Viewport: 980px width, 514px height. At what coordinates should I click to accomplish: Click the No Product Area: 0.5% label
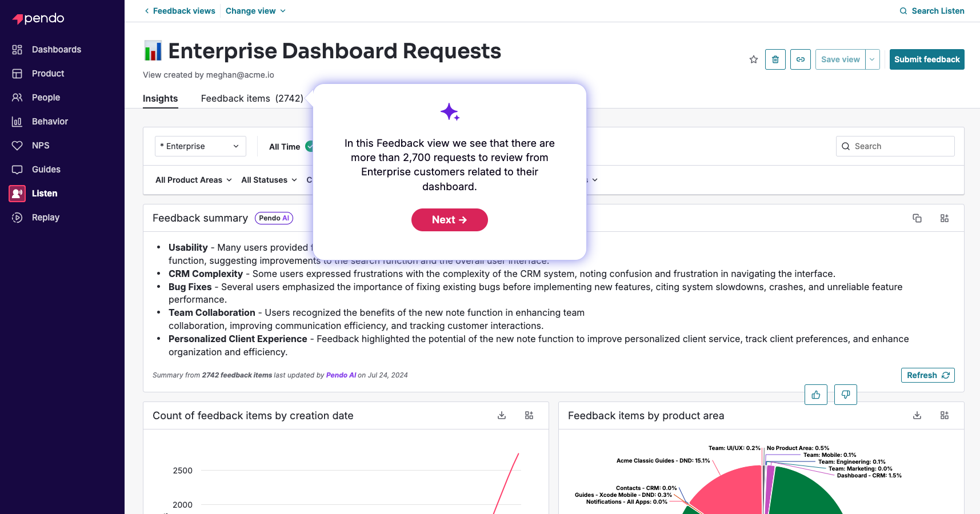798,448
